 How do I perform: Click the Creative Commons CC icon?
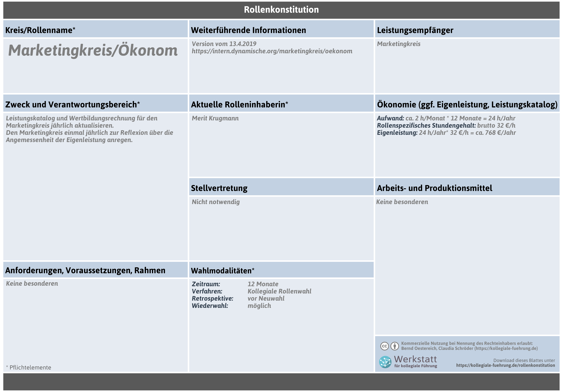pyautogui.click(x=385, y=346)
